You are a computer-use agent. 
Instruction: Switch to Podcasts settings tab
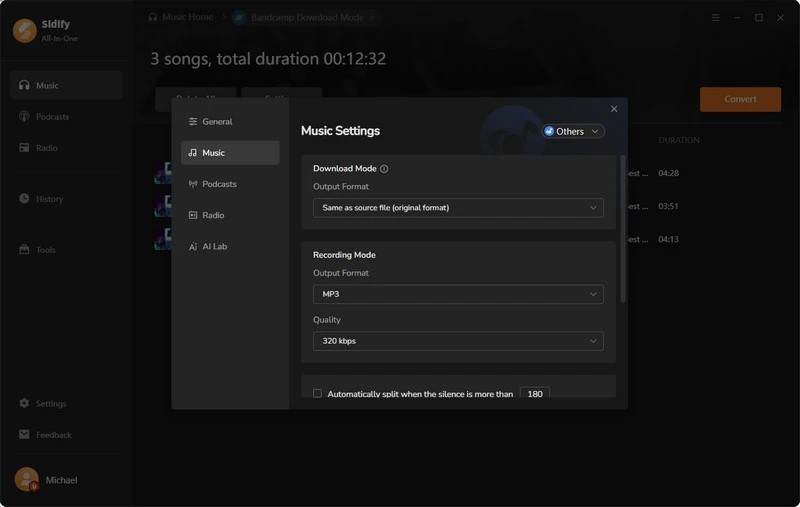230,184
